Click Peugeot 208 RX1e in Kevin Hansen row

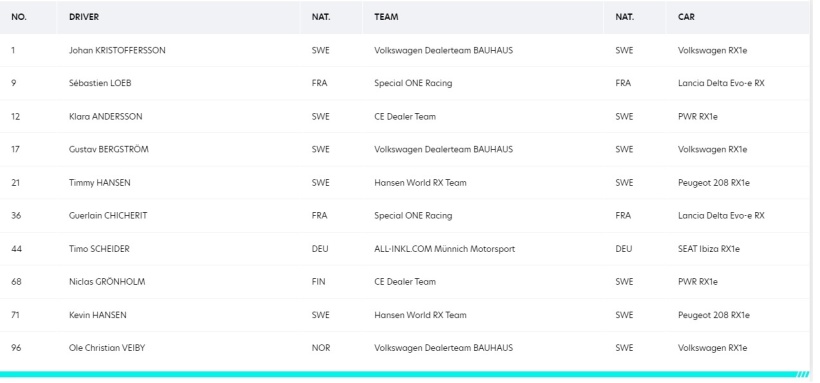714,315
